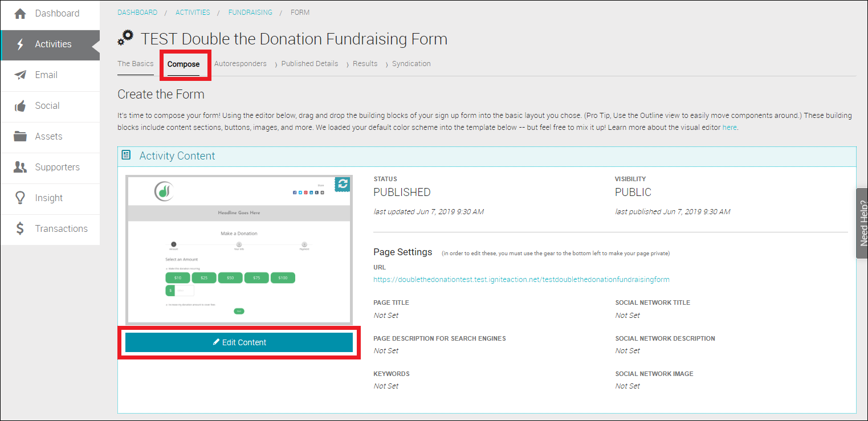Click the 'last published Jun 7, 2019' text

point(673,212)
